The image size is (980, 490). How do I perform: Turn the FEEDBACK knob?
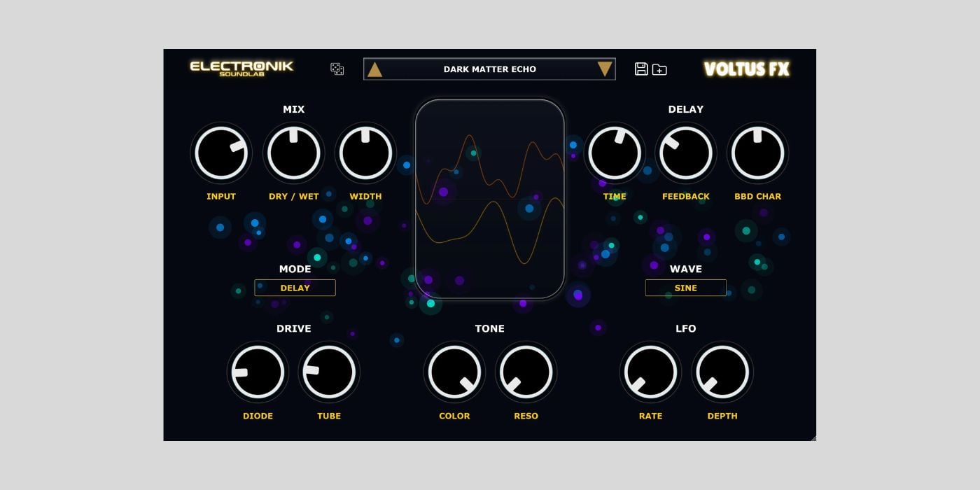686,153
